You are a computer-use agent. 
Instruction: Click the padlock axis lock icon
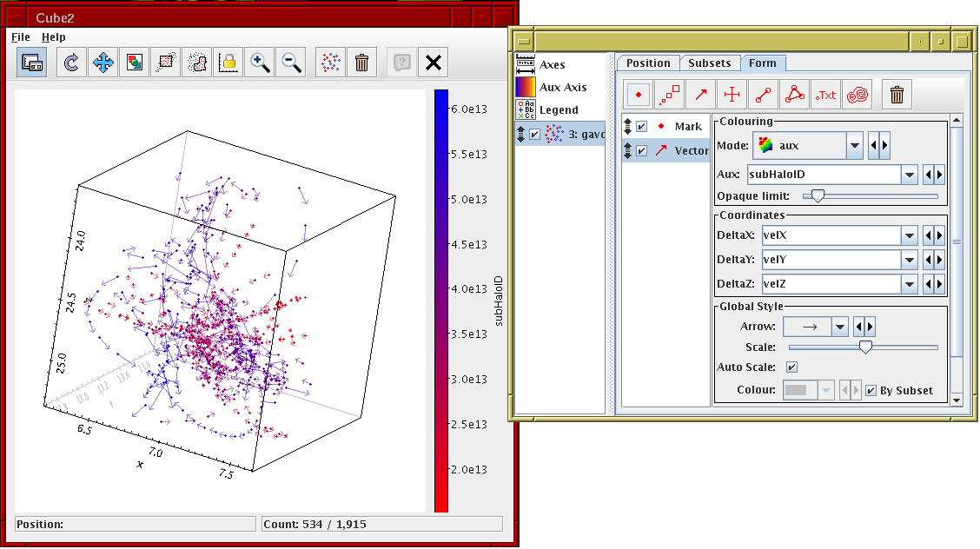tap(228, 63)
